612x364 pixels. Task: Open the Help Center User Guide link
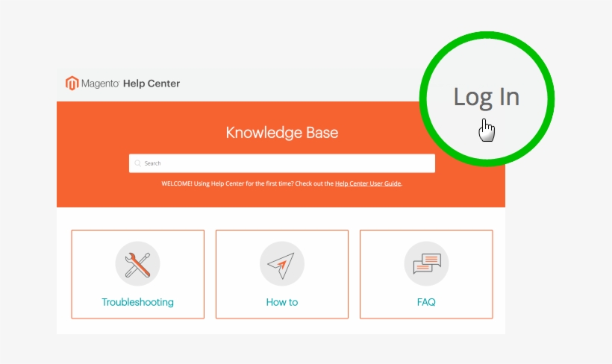368,183
